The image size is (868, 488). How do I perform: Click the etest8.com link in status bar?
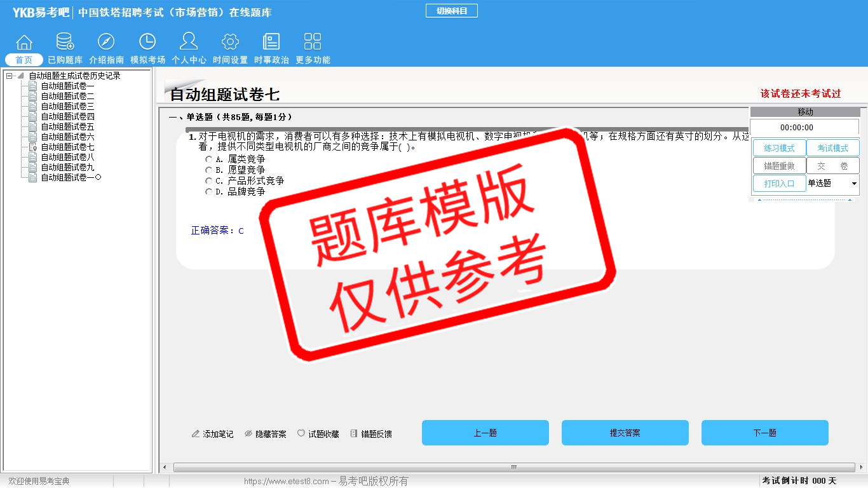click(x=326, y=481)
